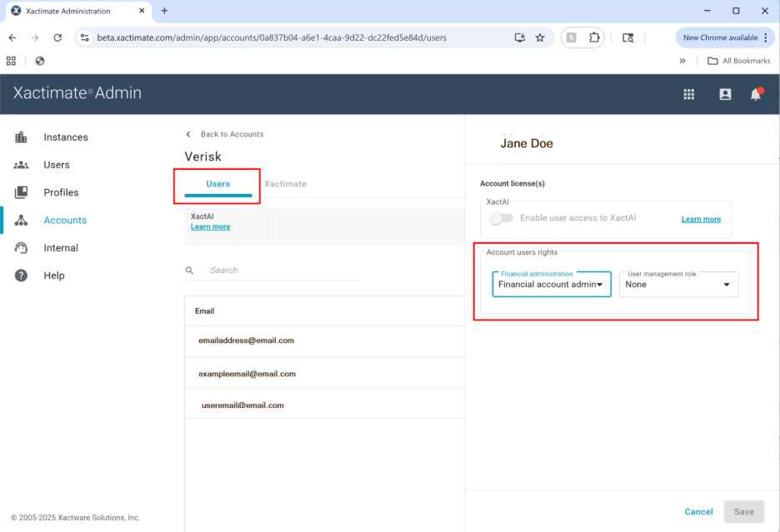Viewport: 780px width, 532px height.
Task: Click the Profiles icon in sidebar
Action: [x=21, y=192]
